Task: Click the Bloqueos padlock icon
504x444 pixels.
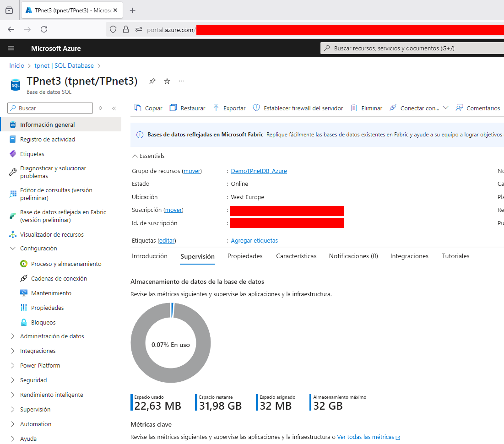Action: click(24, 322)
